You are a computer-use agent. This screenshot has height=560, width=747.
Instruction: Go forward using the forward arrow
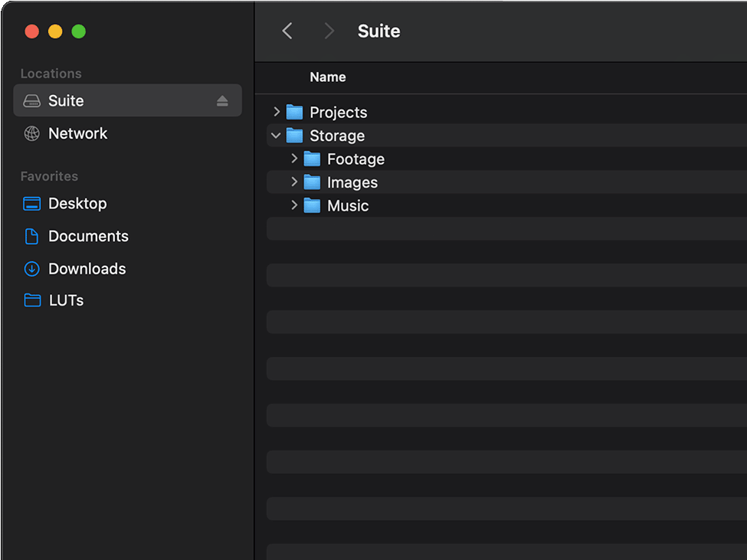pos(329,31)
